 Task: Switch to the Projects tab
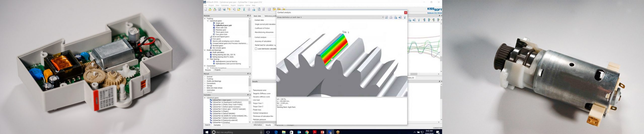[217, 70]
